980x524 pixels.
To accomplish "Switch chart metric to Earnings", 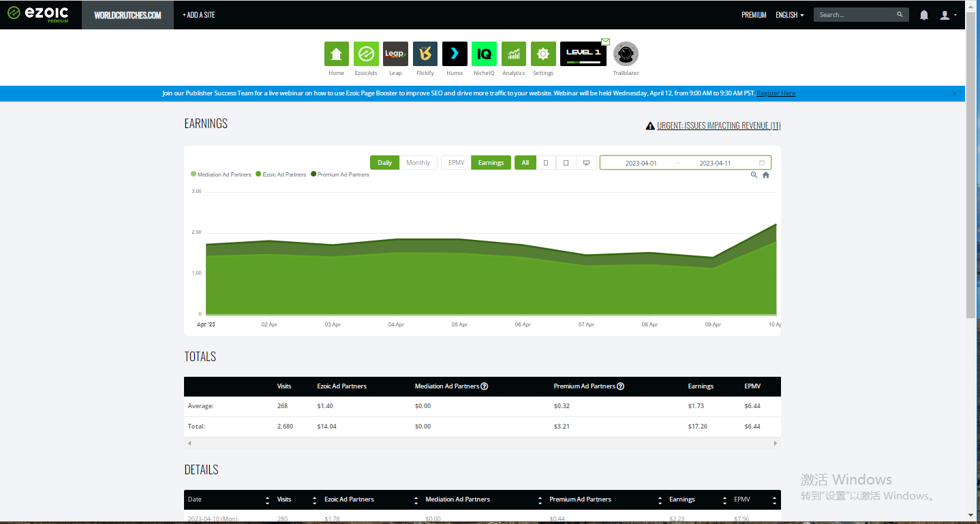I will click(x=491, y=163).
